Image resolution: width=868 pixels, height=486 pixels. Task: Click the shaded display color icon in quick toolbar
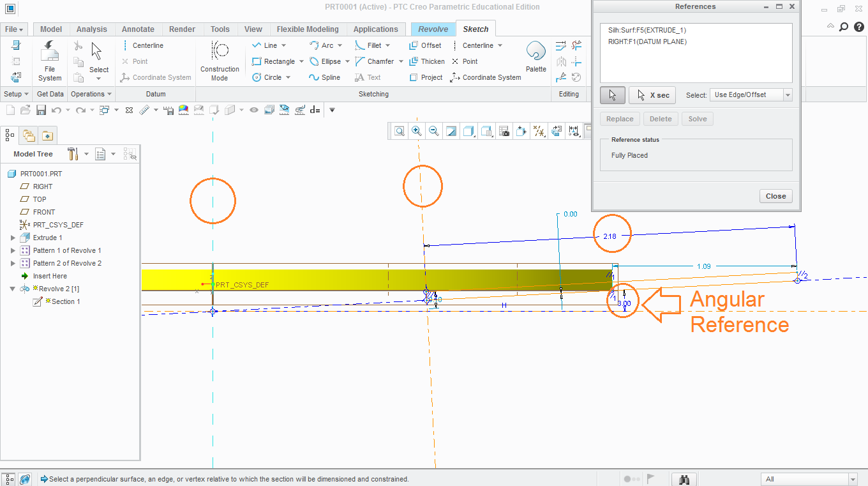coord(183,110)
